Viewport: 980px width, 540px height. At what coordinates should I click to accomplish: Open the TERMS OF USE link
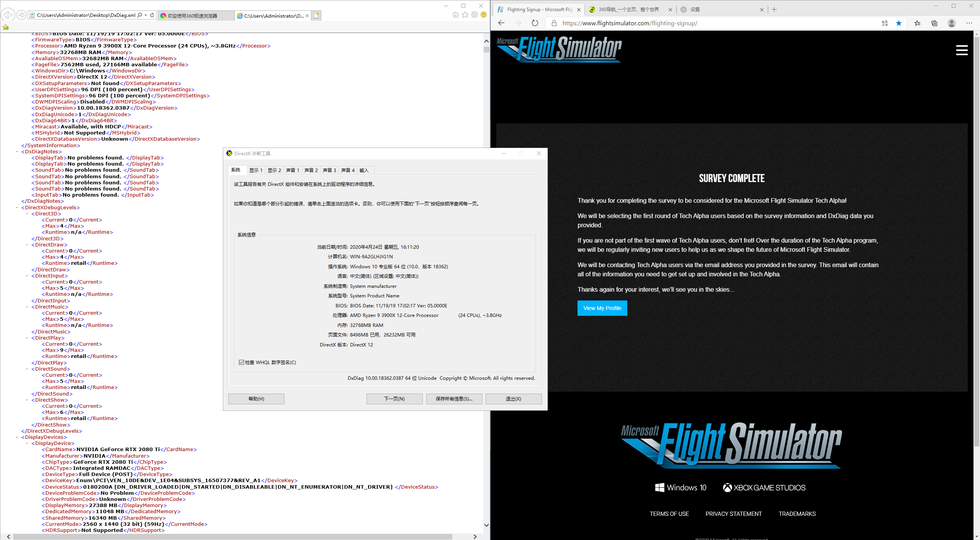[669, 514]
